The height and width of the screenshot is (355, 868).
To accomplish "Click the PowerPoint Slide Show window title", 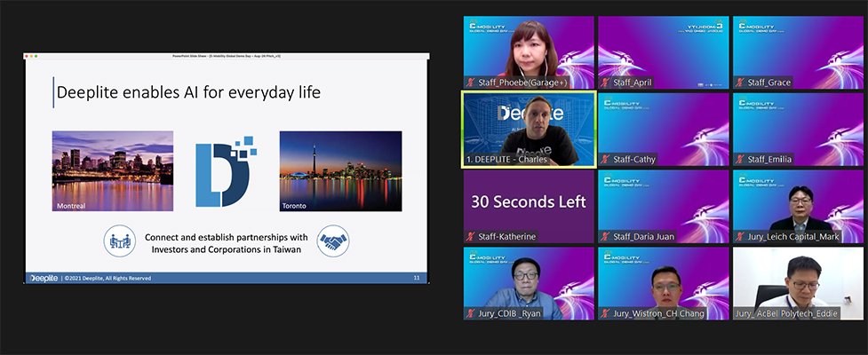I will point(227,57).
